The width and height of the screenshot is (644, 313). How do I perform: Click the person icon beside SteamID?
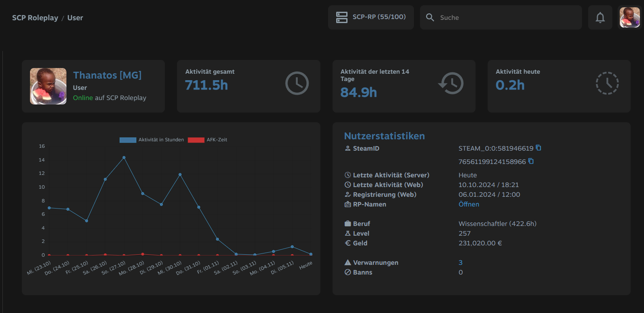tap(348, 149)
